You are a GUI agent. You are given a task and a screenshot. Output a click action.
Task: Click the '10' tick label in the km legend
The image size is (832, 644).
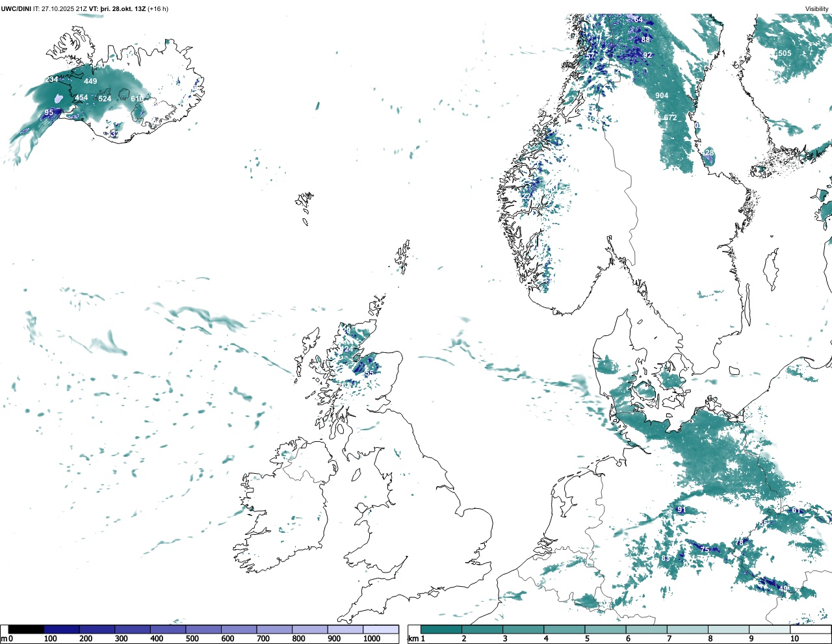click(794, 639)
